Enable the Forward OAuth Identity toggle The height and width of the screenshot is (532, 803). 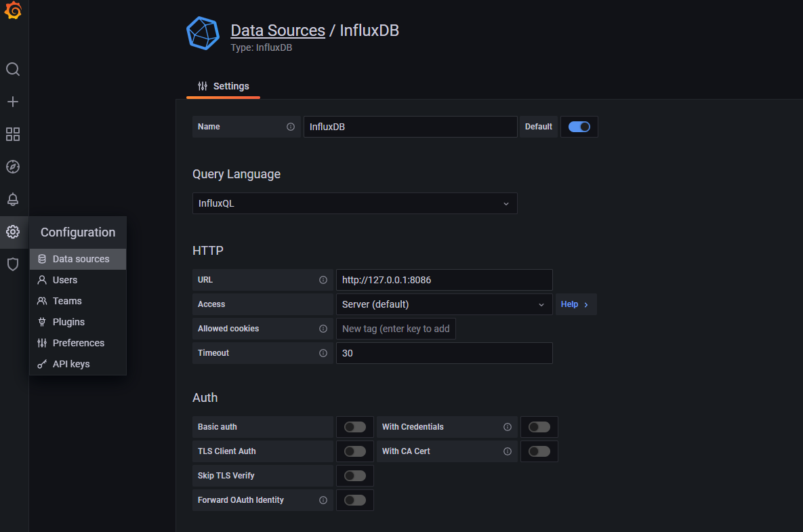355,500
